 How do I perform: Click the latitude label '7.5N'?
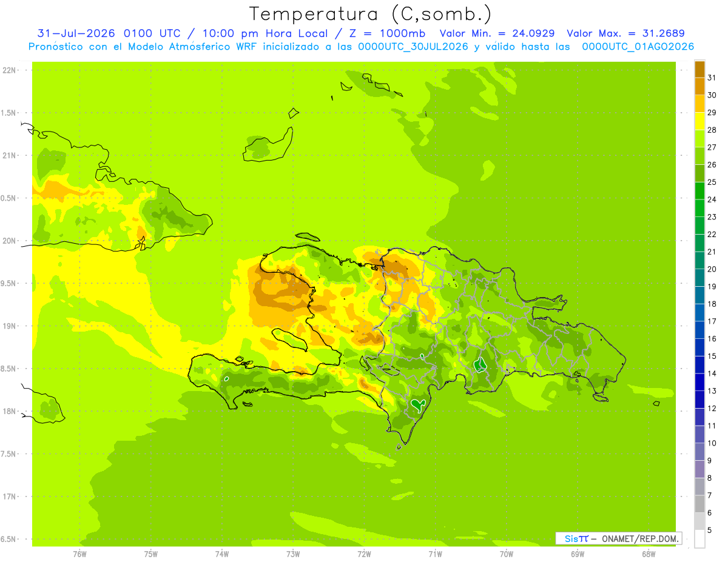click(x=9, y=454)
